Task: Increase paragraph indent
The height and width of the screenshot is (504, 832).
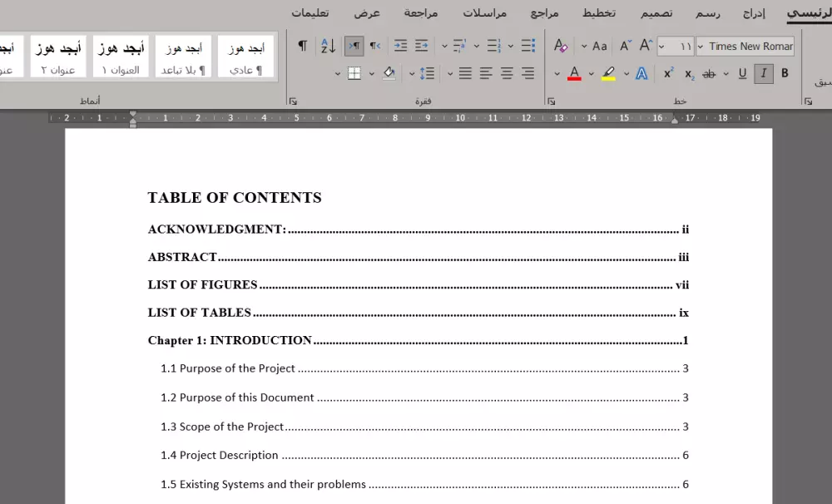Action: click(x=401, y=46)
